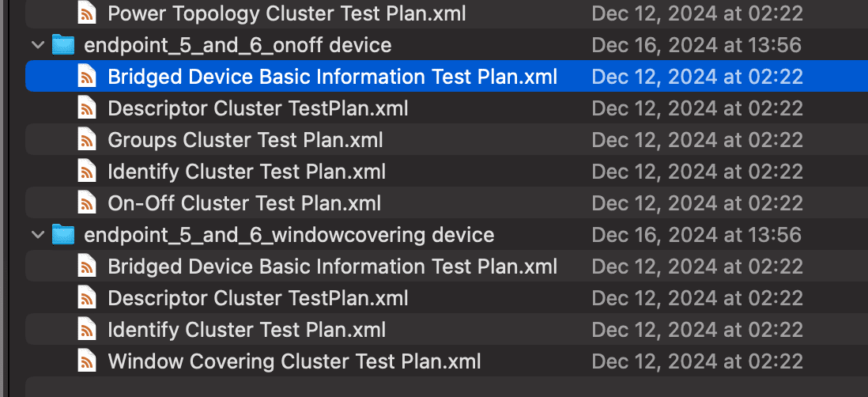868x397 pixels.
Task: Select Descriptor Cluster TestPlan.xml under windowcovering device
Action: coord(258,298)
